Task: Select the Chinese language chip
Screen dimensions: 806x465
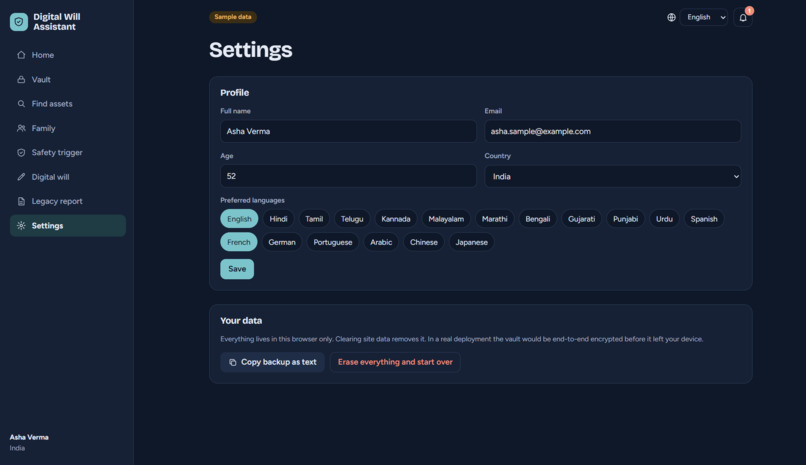Action: [424, 242]
